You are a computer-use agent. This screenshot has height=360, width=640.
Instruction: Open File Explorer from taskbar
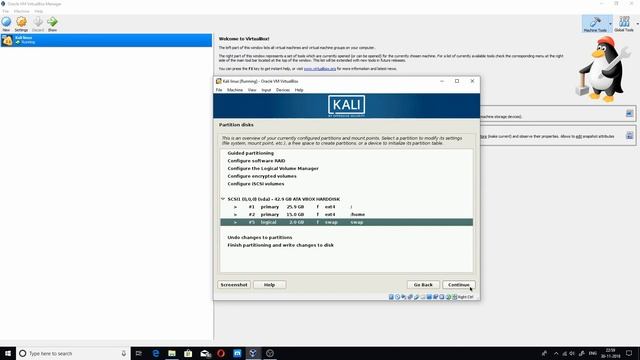coord(172,353)
